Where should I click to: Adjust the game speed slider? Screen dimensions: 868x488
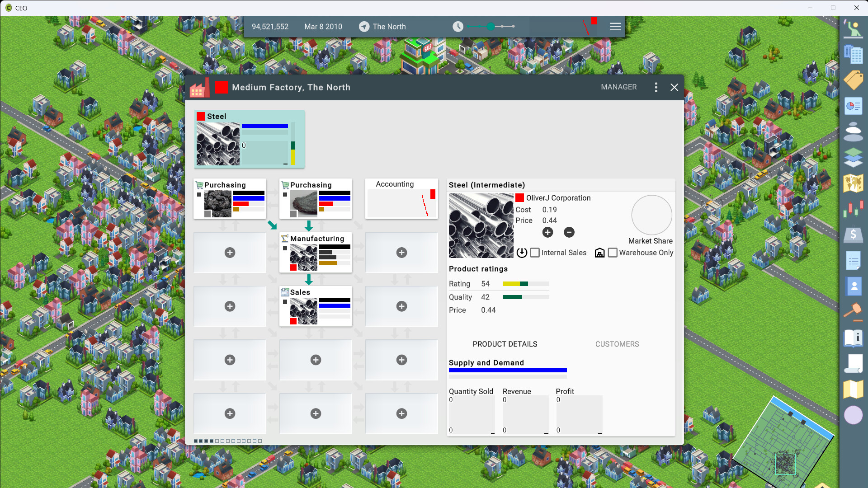491,27
